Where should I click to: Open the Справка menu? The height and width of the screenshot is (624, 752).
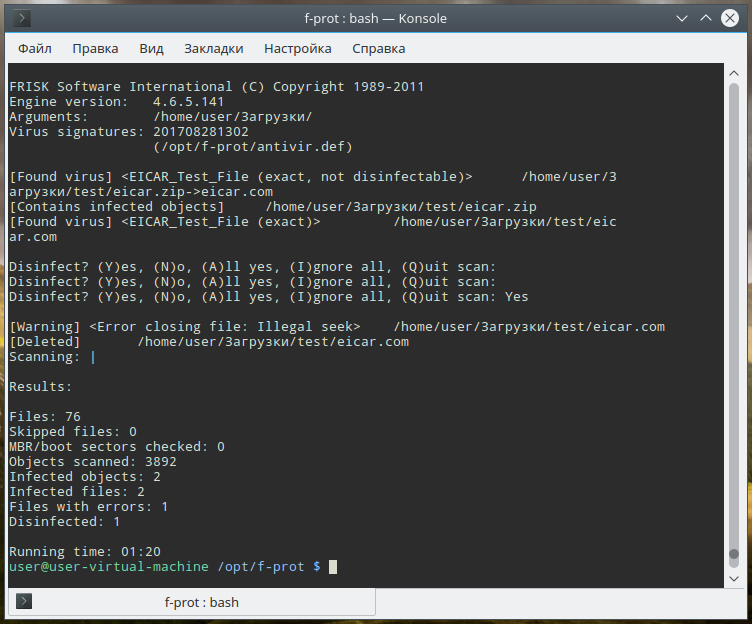tap(378, 48)
